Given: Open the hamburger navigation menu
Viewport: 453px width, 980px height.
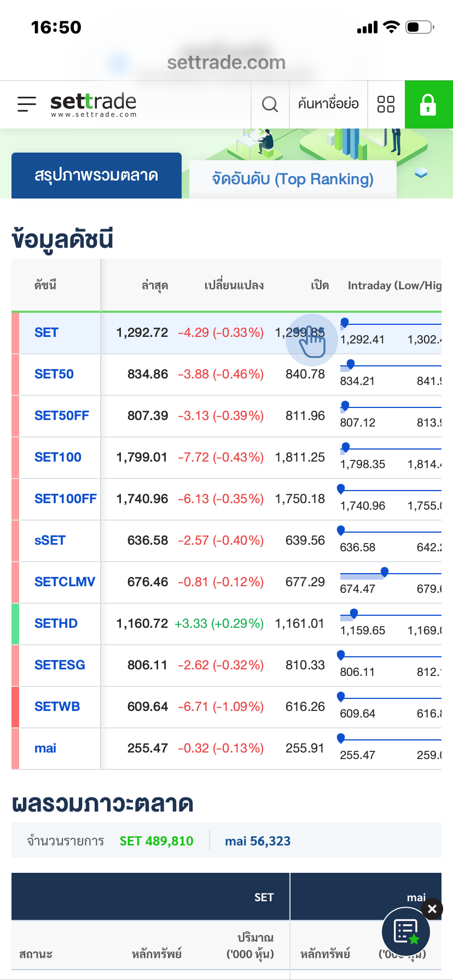Looking at the screenshot, I should click(26, 104).
